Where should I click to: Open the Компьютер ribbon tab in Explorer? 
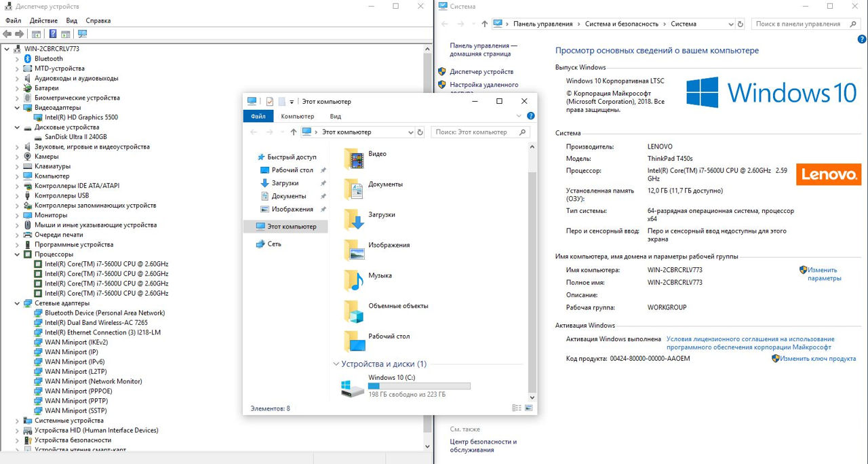pyautogui.click(x=298, y=116)
